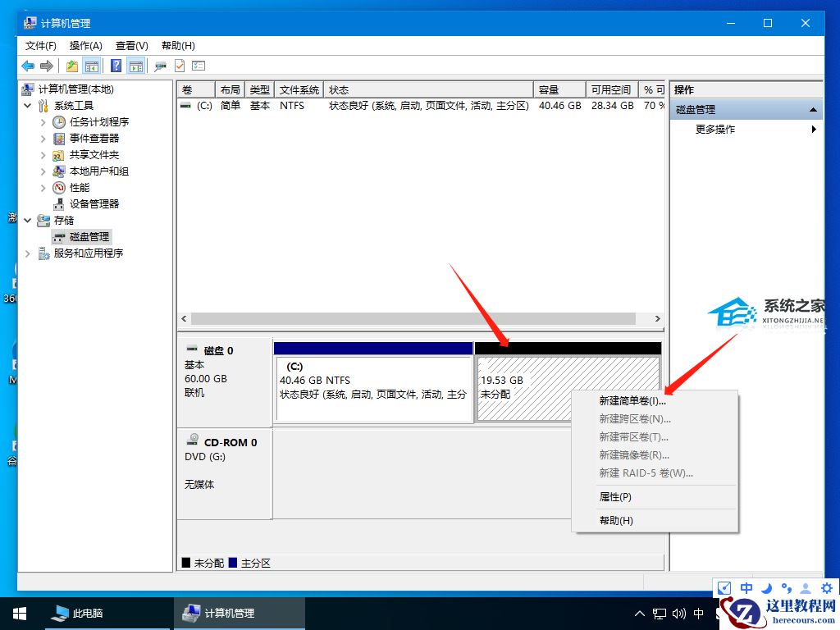Viewport: 840px width, 630px height.
Task: Click the 可用空间 column header
Action: (x=612, y=89)
